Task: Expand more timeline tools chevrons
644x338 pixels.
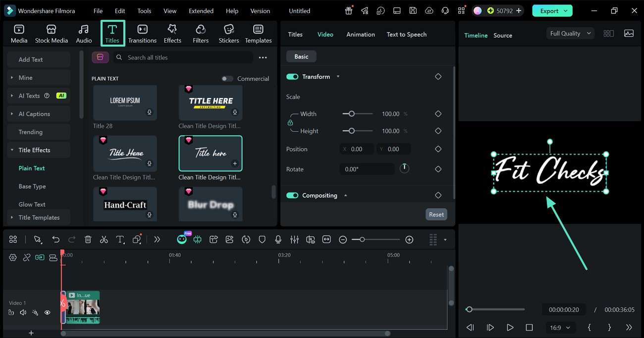Action: tap(157, 239)
